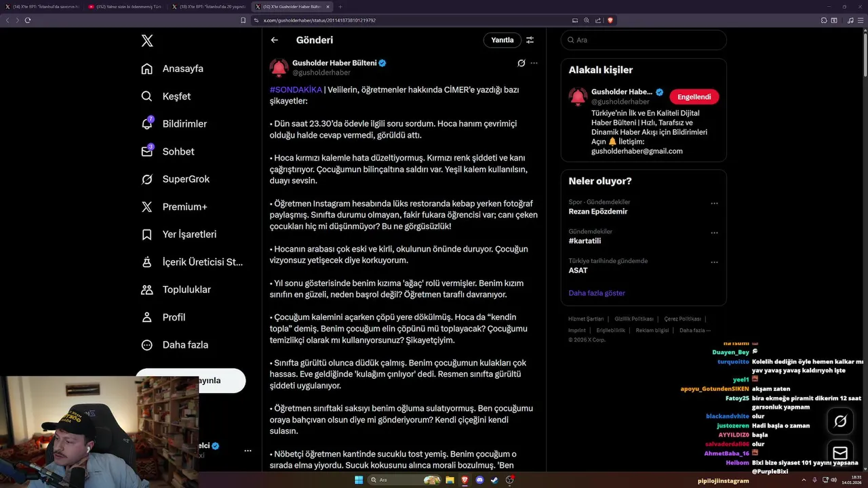Click the taskbar volume speaker icon
This screenshot has width=868, height=488.
[834, 480]
